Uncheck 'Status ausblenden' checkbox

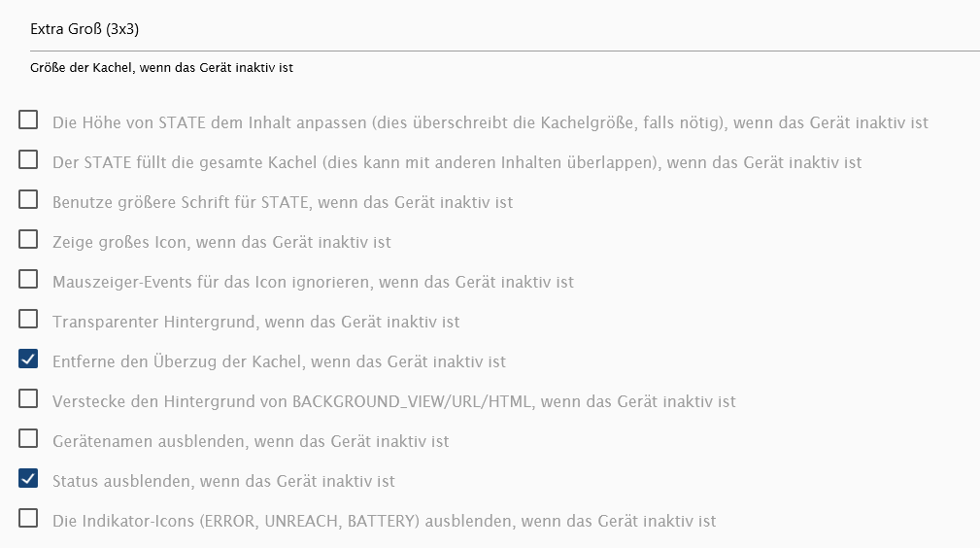28,479
